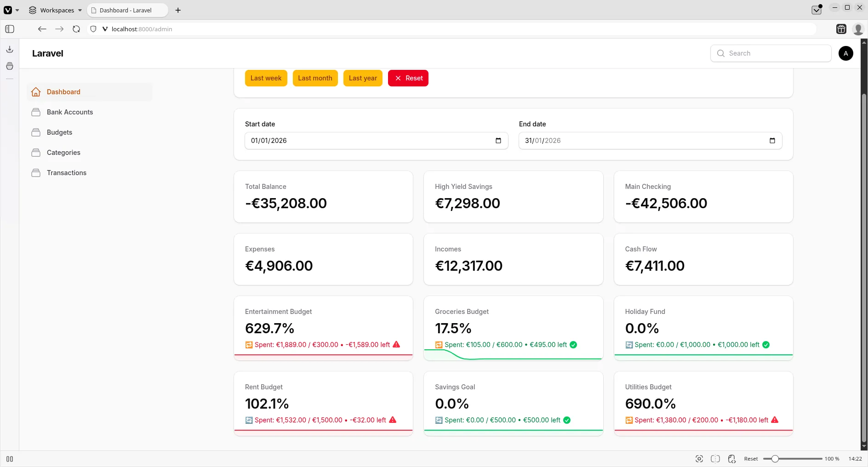This screenshot has height=467, width=868.
Task: Open the downloads panel icon in sidebar
Action: point(10,49)
